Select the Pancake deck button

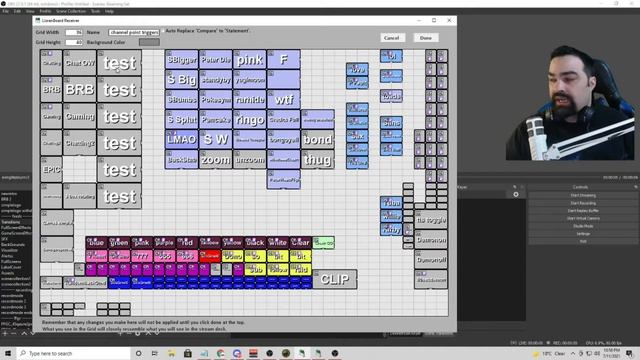coord(216,119)
